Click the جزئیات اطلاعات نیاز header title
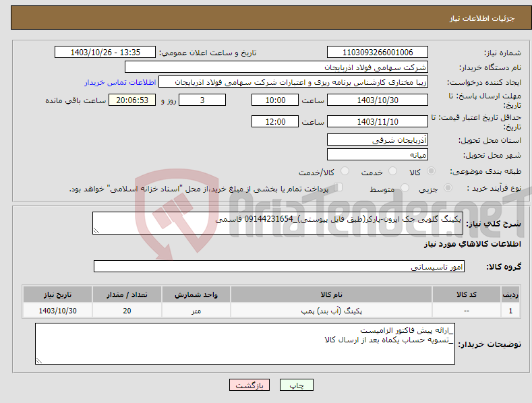This screenshot has height=403, width=532. click(482, 18)
